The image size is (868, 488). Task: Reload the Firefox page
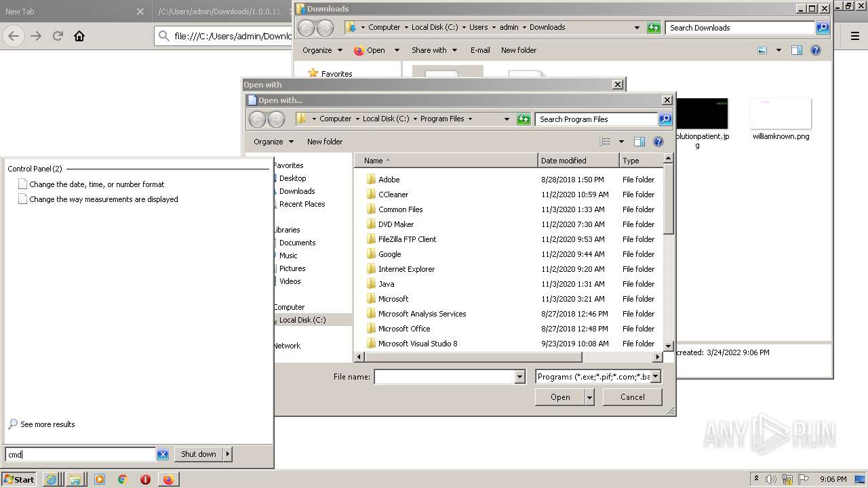coord(58,36)
